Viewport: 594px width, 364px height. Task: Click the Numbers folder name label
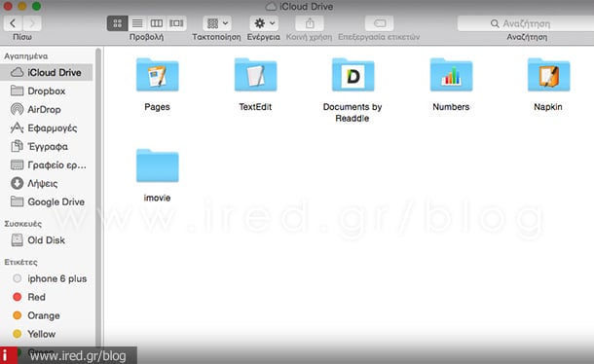(451, 107)
